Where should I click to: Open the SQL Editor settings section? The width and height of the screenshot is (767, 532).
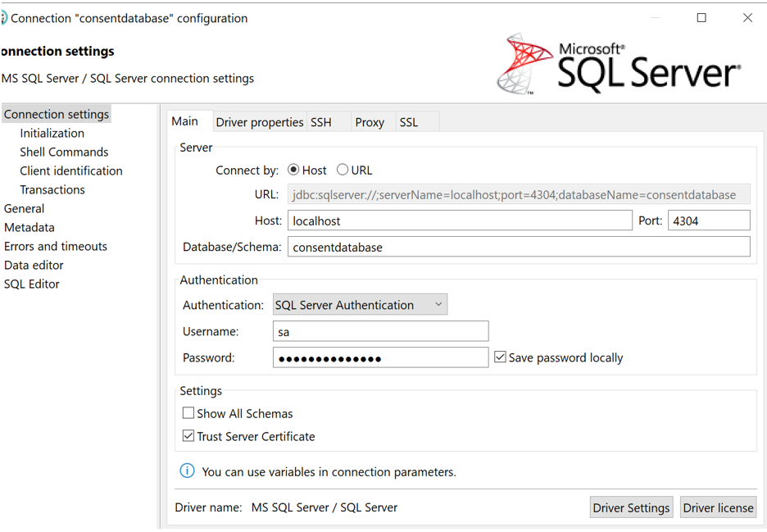coord(33,284)
